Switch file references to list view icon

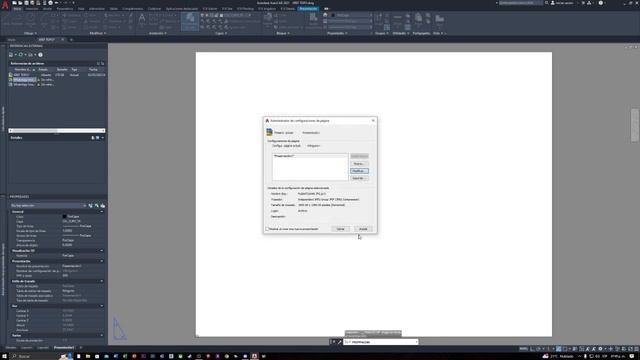[x=98, y=64]
